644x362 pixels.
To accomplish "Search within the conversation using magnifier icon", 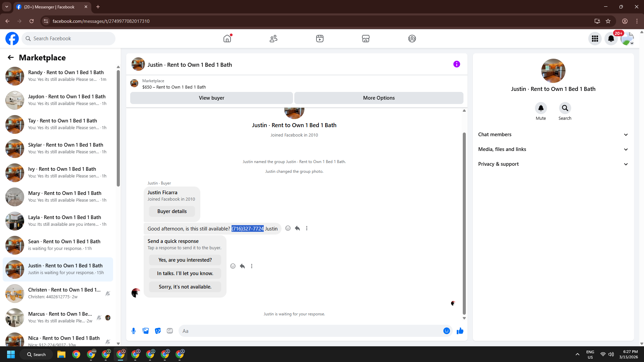I will 565,108.
